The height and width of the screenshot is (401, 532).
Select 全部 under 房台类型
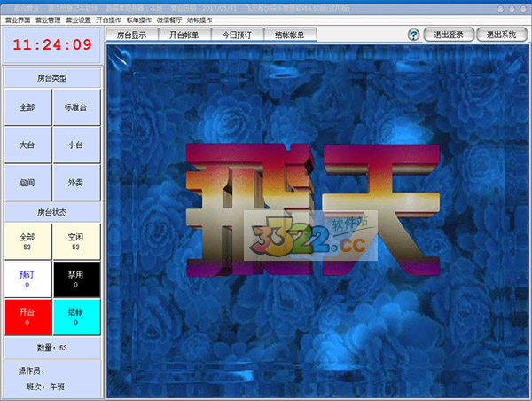click(27, 107)
